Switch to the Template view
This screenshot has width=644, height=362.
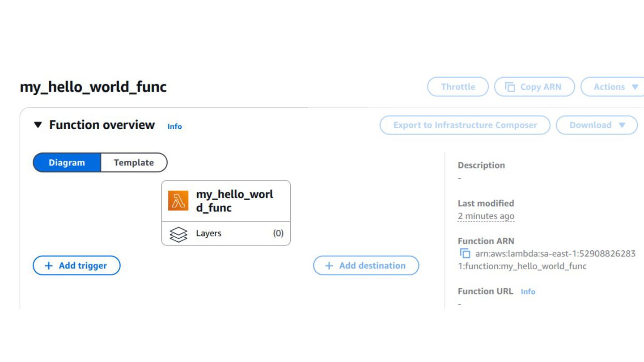[x=134, y=163]
